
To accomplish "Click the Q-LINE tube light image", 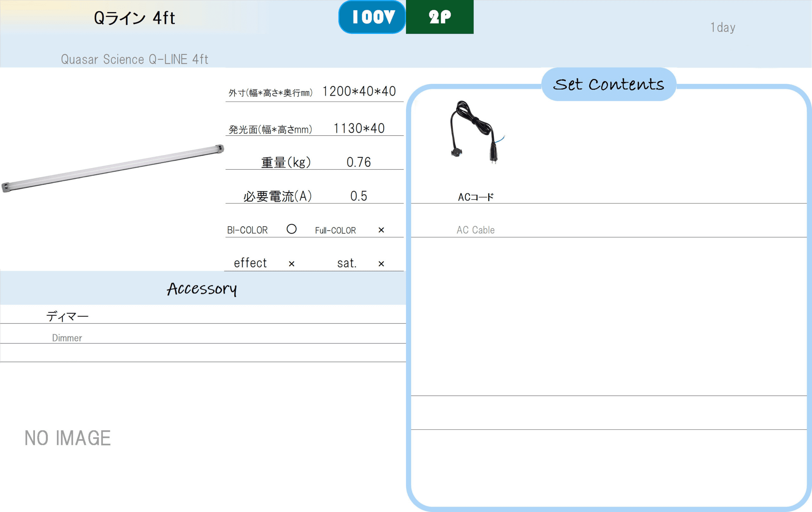I will pyautogui.click(x=113, y=169).
